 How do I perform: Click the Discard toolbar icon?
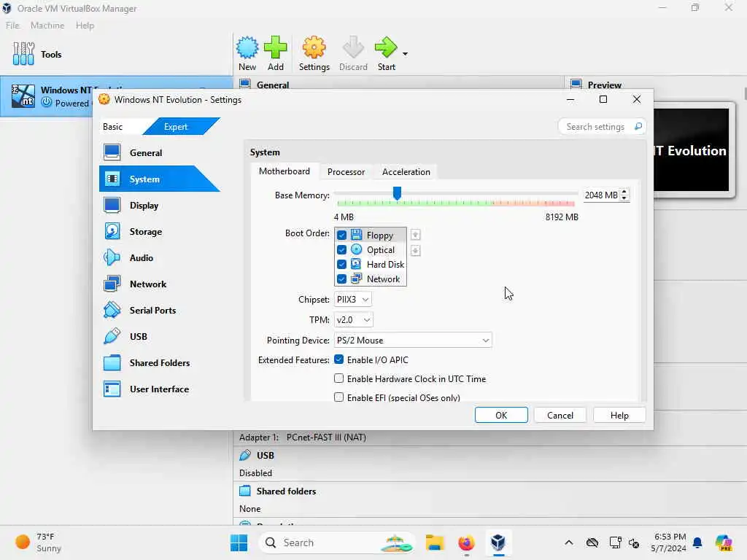pyautogui.click(x=353, y=47)
